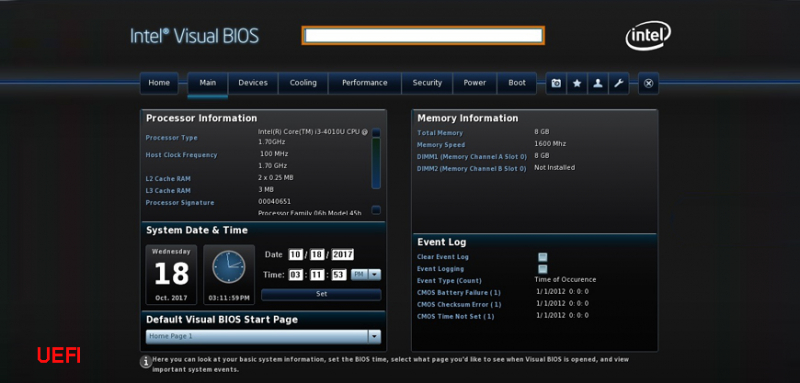Click the processor info scrollbar track
Screen dimensions: 800x383
point(376,163)
